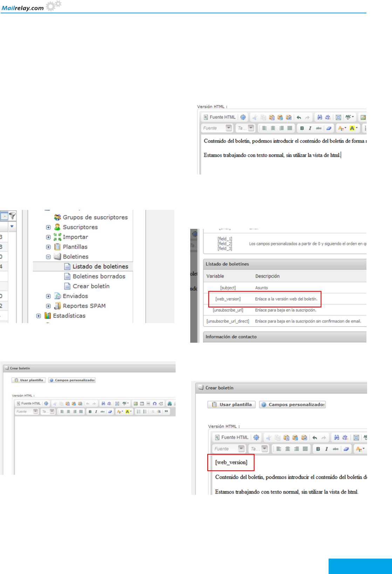The image size is (392, 574).
Task: Click Usar plantilla above the empty editor
Action: click(29, 380)
